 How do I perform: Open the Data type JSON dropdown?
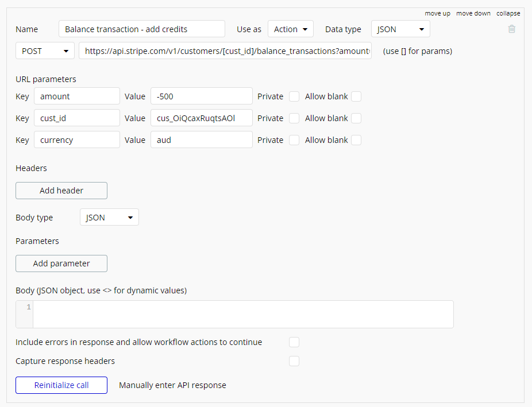(x=400, y=29)
